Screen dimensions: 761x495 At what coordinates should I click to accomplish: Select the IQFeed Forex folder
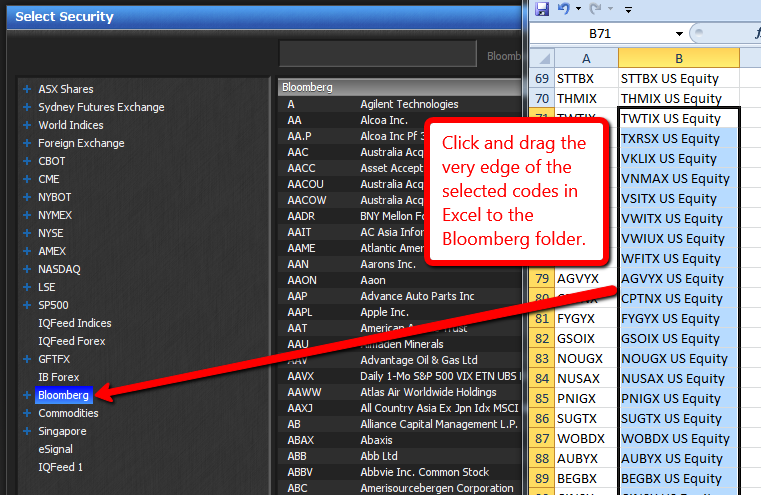(x=72, y=341)
